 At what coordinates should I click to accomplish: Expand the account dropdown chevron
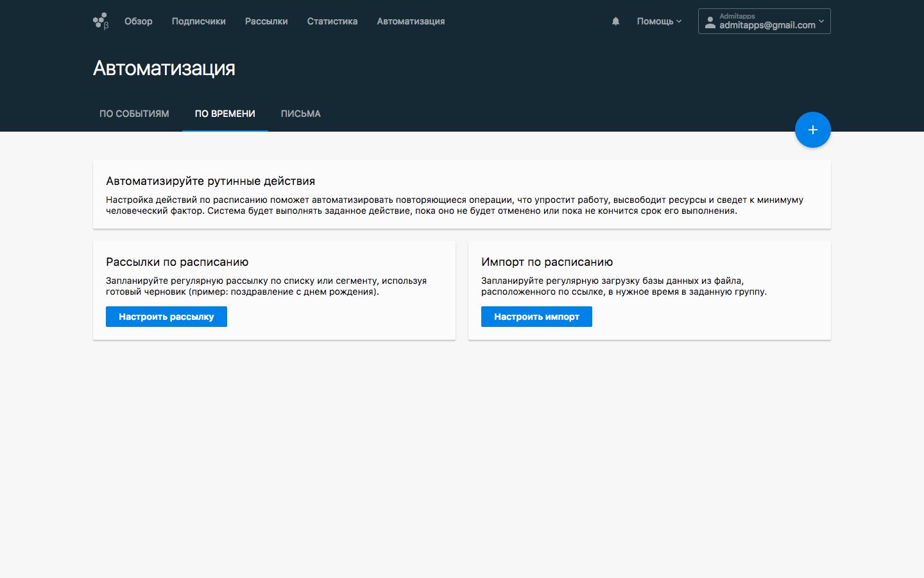(821, 21)
